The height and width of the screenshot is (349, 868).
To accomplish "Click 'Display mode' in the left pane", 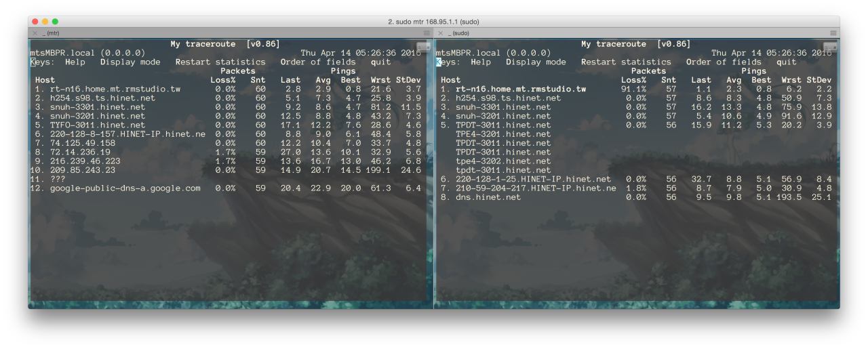I will (130, 62).
